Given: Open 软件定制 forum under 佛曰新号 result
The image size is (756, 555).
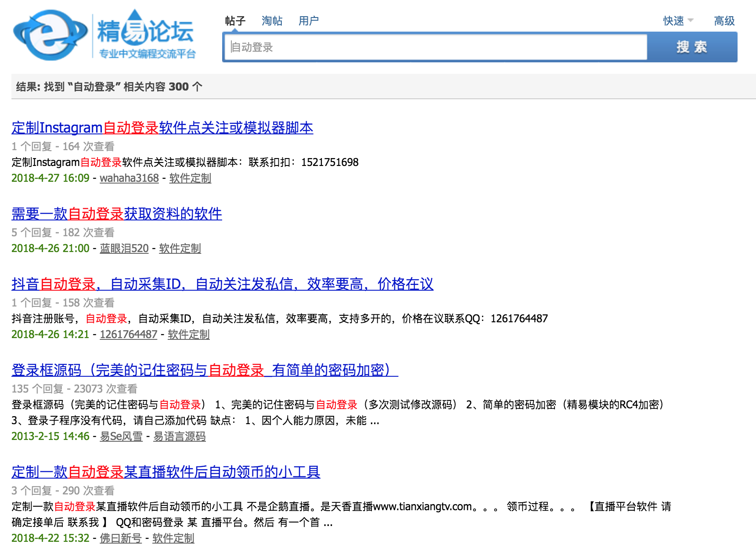Looking at the screenshot, I should pos(173,538).
